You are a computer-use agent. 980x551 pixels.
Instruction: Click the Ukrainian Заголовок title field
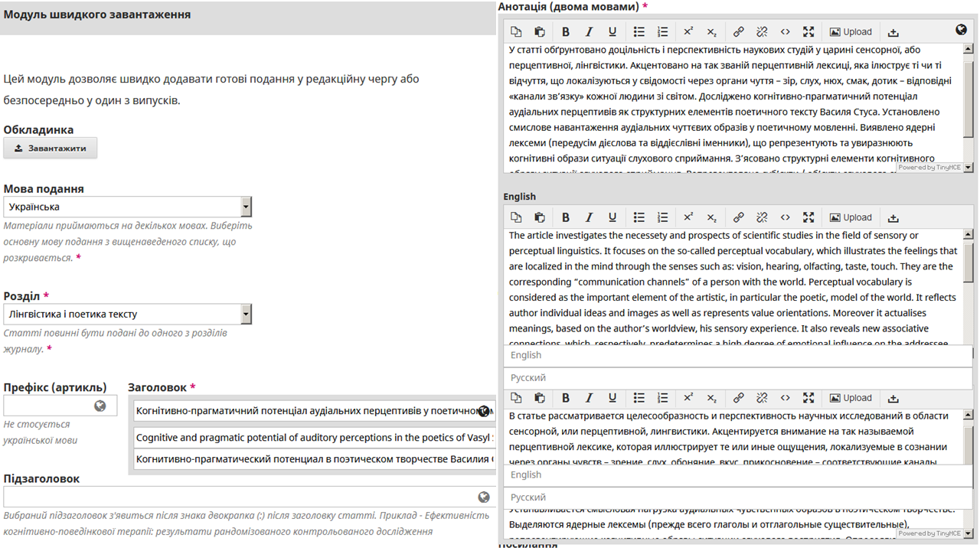(x=306, y=411)
